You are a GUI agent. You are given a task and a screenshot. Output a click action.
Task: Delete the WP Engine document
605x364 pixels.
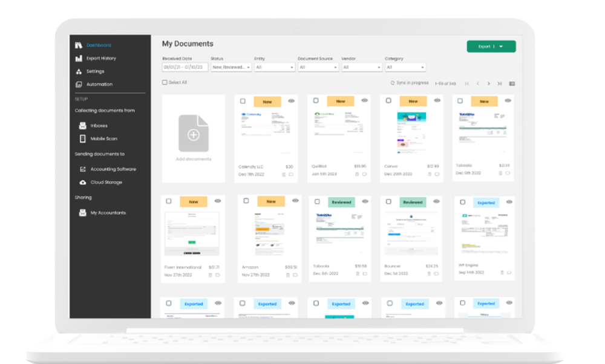pos(502,273)
